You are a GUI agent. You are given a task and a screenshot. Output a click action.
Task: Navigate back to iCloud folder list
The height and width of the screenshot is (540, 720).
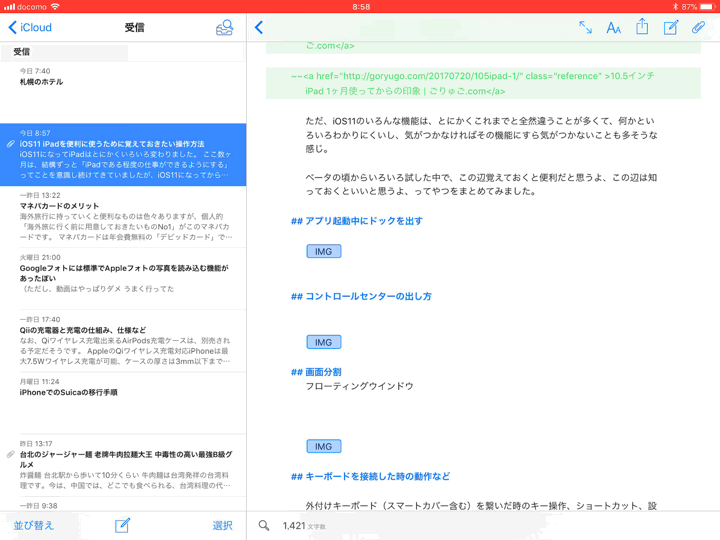point(30,28)
